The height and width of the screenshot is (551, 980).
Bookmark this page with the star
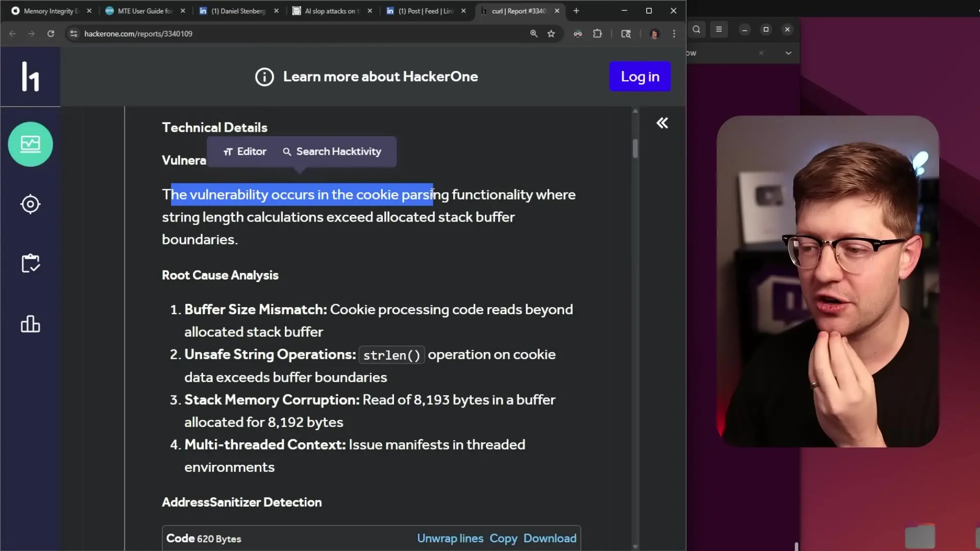(551, 34)
